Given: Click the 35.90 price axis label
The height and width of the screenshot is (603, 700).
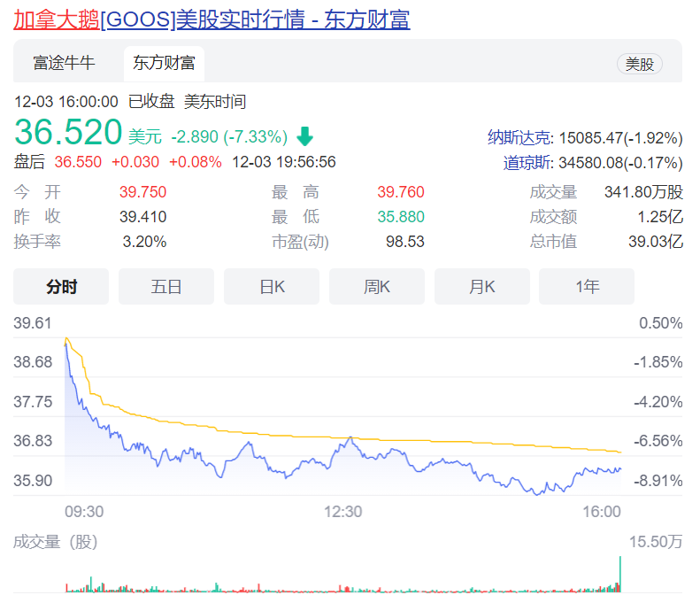Looking at the screenshot, I should [x=33, y=481].
